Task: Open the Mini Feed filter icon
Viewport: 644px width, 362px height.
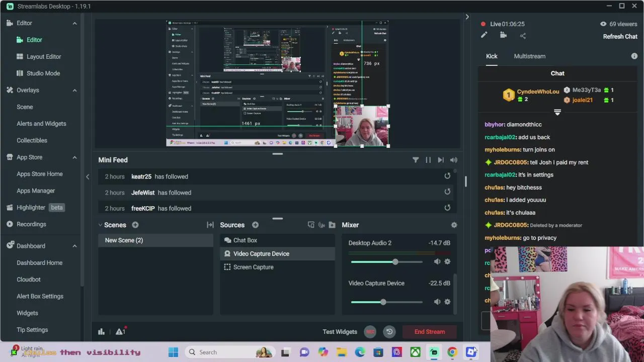Action: (416, 160)
